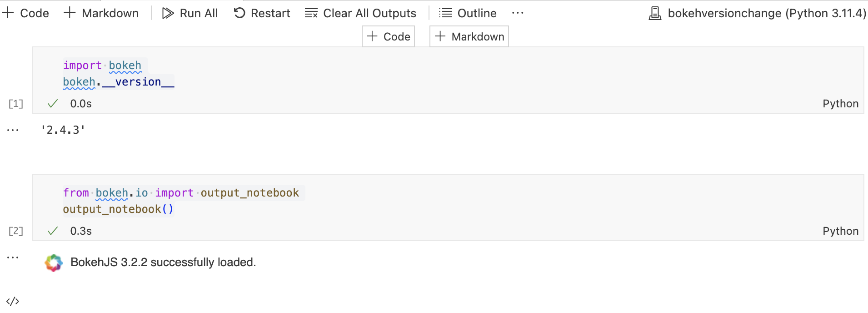The width and height of the screenshot is (868, 313).
Task: Add a new code cell from toolbar
Action: (x=26, y=13)
